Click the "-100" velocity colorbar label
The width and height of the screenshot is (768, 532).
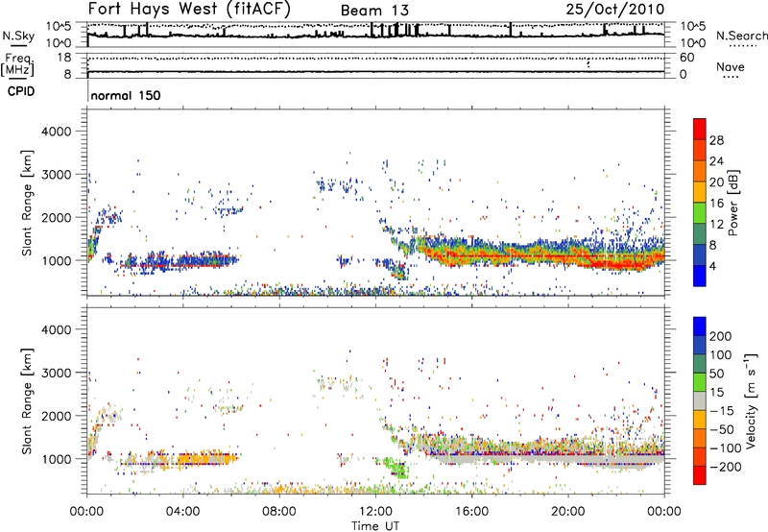(726, 447)
